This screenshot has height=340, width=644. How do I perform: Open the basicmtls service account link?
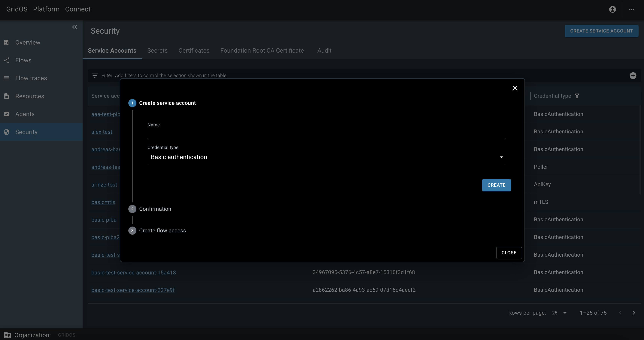coord(103,202)
